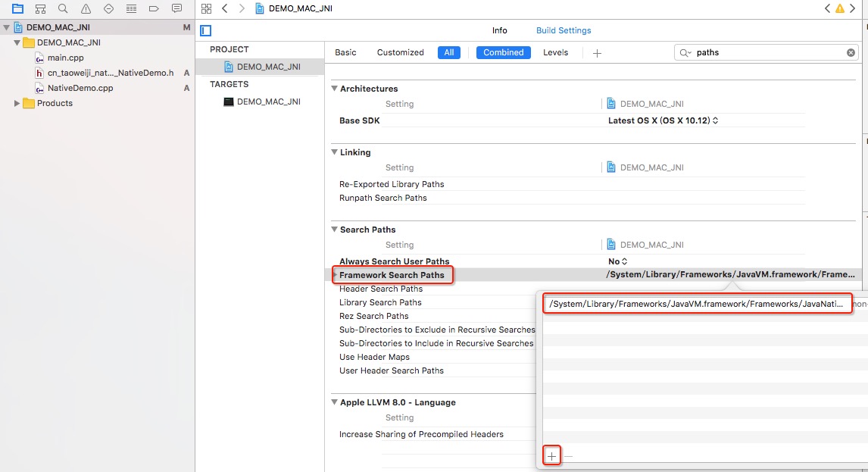Open the Symbol navigator icon
The image size is (868, 472).
[x=40, y=9]
